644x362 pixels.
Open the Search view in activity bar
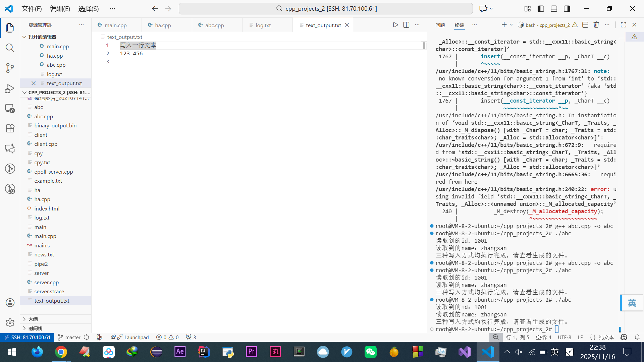(x=10, y=48)
